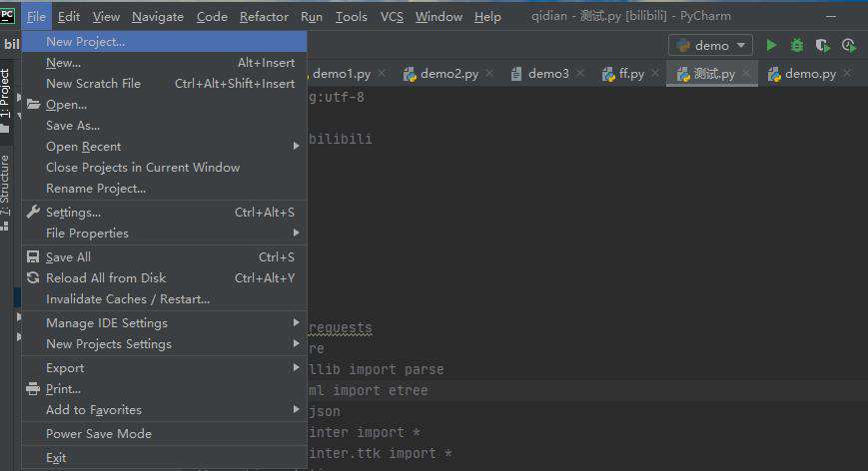Screen dimensions: 868x471
Task: Close the 测试.py tab
Action: pos(746,73)
